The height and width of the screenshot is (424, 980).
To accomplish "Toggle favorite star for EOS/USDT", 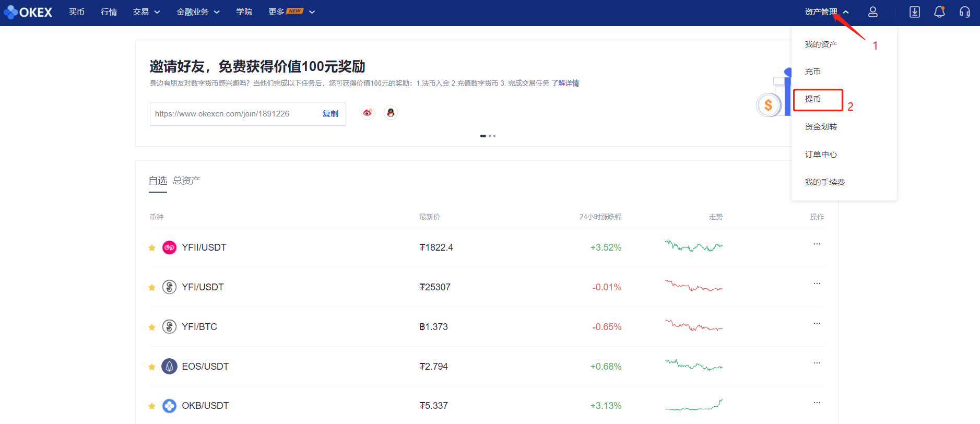I will 152,367.
